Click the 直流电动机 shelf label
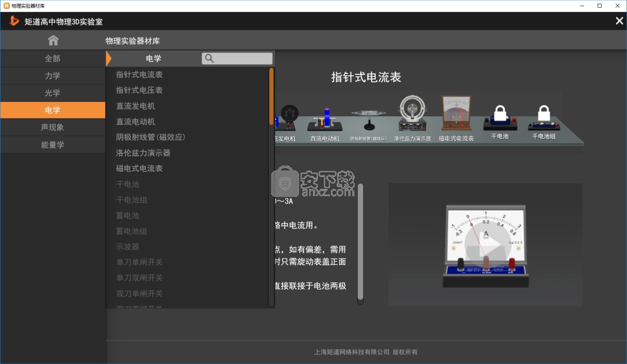Viewport: 627px width, 364px height. click(x=325, y=139)
